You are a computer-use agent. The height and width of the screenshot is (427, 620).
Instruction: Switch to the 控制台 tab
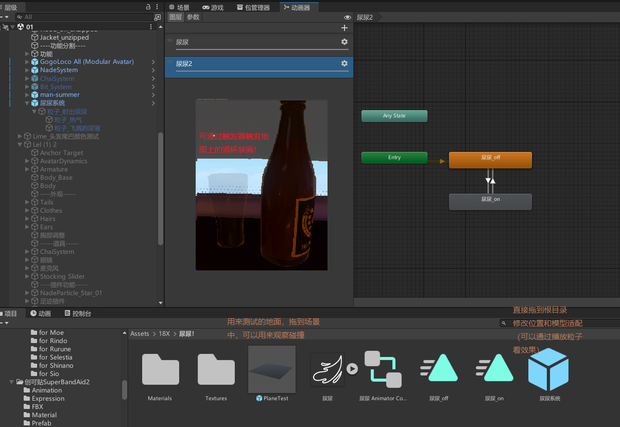click(x=78, y=314)
